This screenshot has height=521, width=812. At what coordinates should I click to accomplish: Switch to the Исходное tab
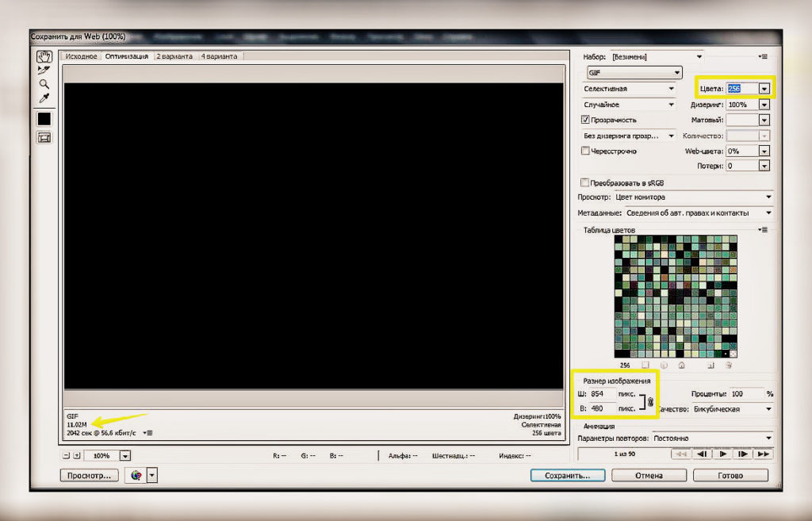(82, 56)
